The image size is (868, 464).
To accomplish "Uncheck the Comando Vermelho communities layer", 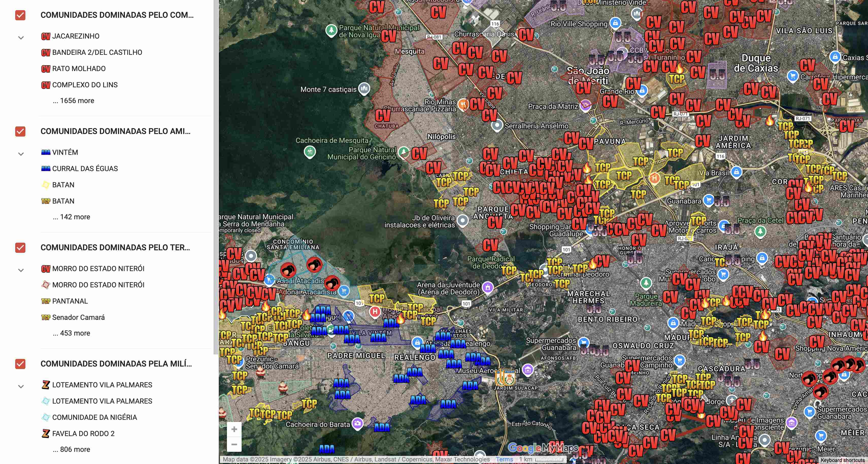I will 20,15.
